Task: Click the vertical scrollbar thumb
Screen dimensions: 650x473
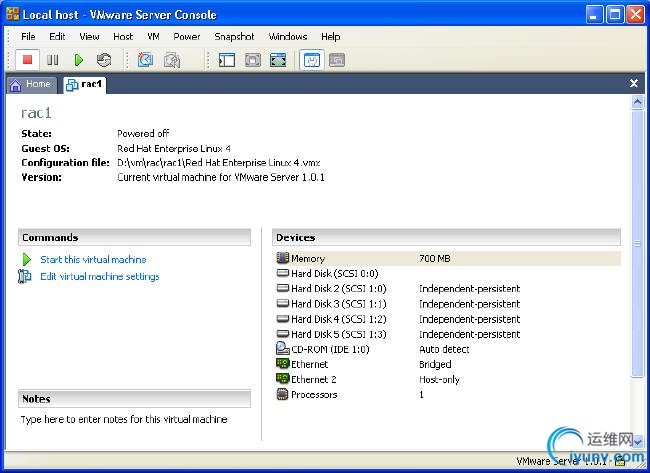Action: point(638,243)
